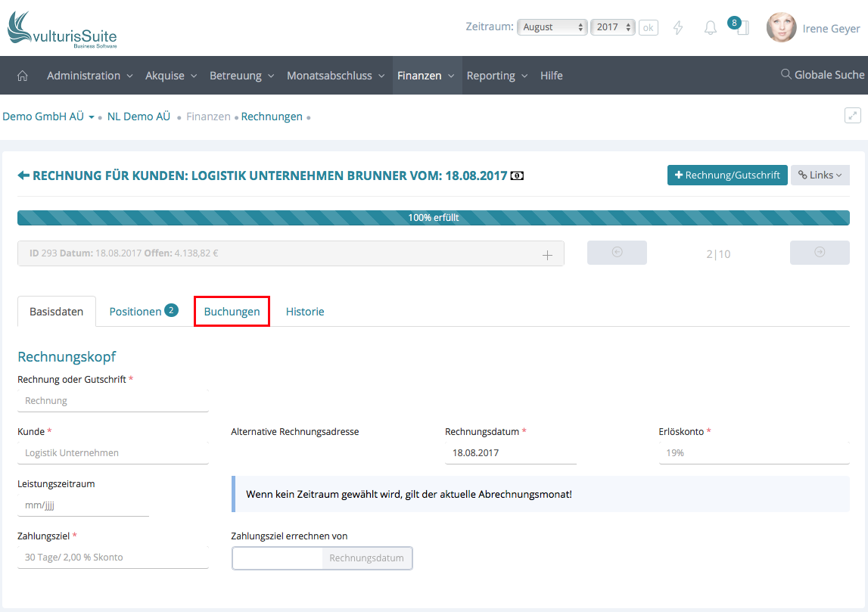868x612 pixels.
Task: Toggle the Zahlungsziel errechnen von Rechnungsdatum switch
Action: [322, 558]
